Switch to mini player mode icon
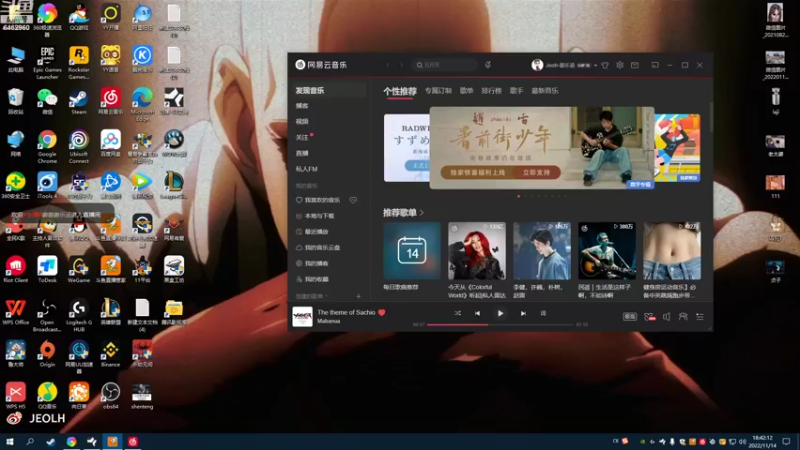Image resolution: width=800 pixels, height=450 pixels. (x=655, y=65)
